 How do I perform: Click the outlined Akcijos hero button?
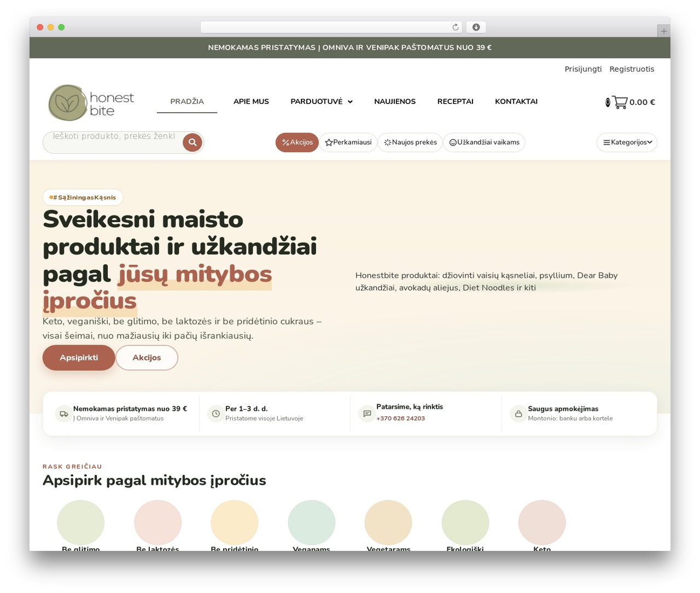147,358
